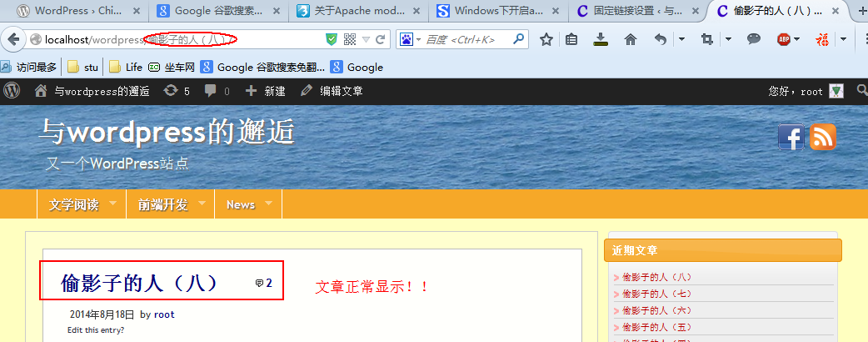Open recent post 偷影子的人（七）in sidebar
The height and width of the screenshot is (342, 868).
tap(657, 294)
